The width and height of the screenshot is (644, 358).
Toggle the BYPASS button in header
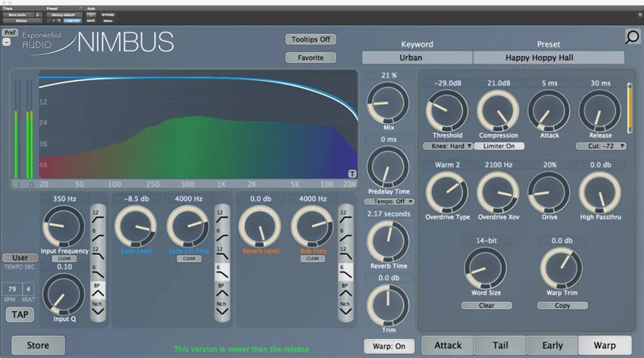(108, 15)
